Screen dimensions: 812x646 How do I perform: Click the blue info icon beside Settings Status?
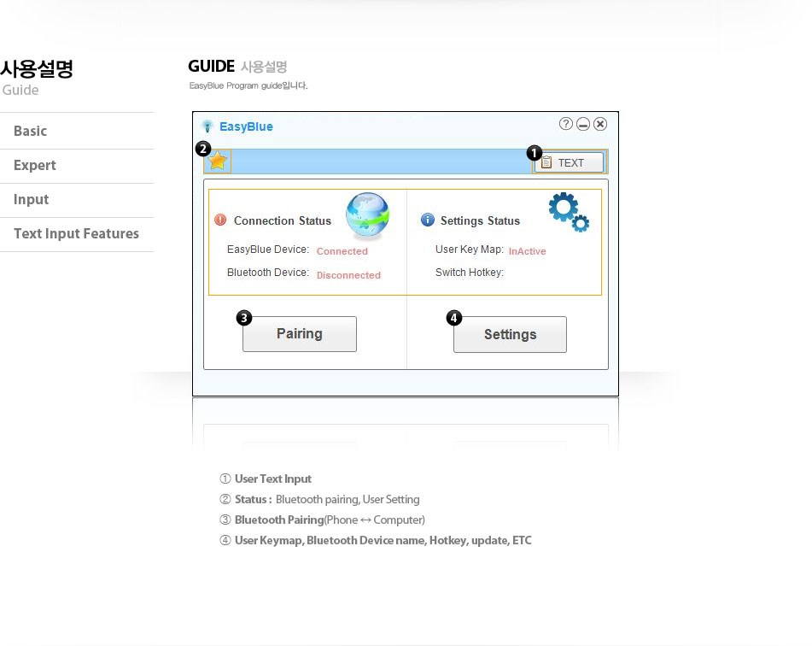[x=428, y=220]
